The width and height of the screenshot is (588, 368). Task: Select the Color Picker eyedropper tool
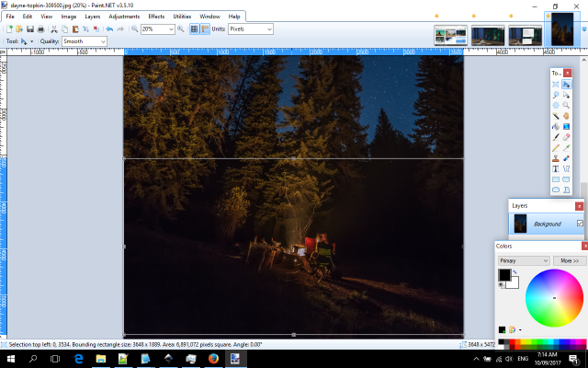[566, 147]
